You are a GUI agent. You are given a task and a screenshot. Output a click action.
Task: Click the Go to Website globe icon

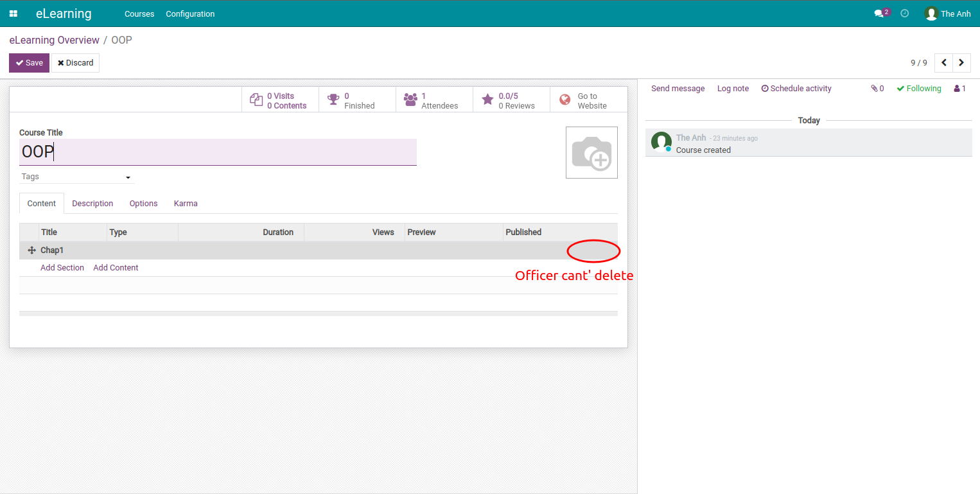[564, 100]
